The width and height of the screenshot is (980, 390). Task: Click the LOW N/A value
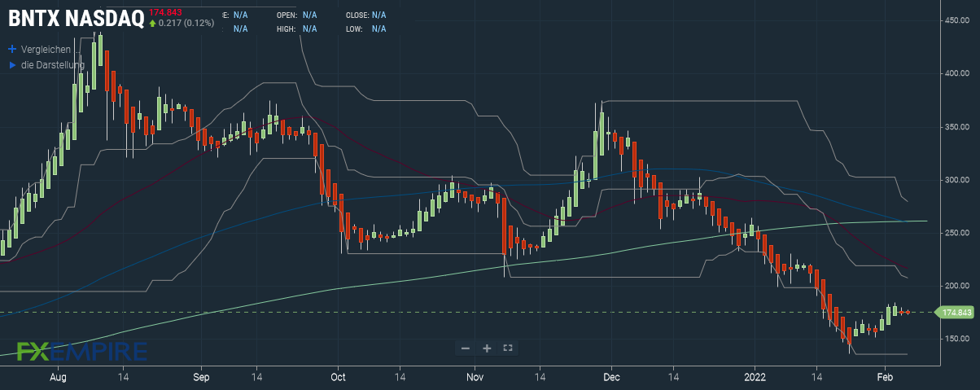tap(379, 28)
